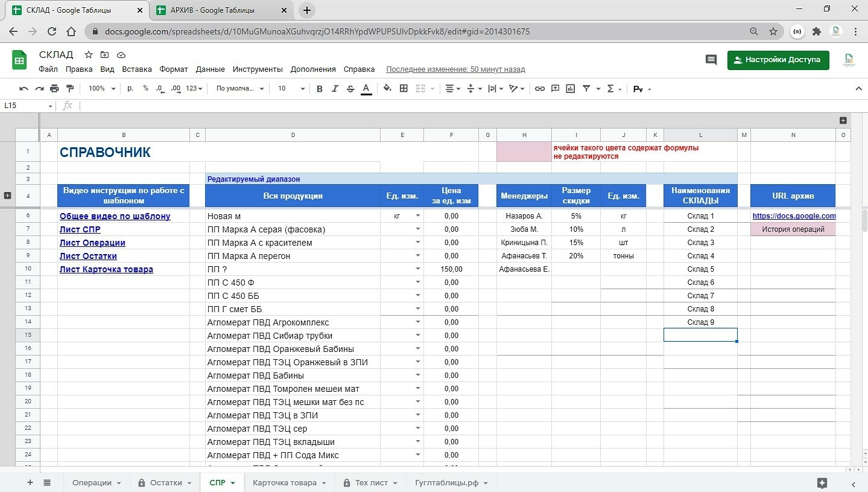Format as currency (р.)
This screenshot has height=492, width=868.
(130, 89)
